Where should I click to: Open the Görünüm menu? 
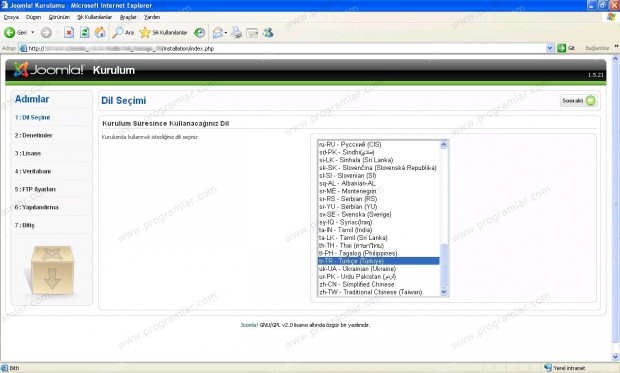point(59,17)
